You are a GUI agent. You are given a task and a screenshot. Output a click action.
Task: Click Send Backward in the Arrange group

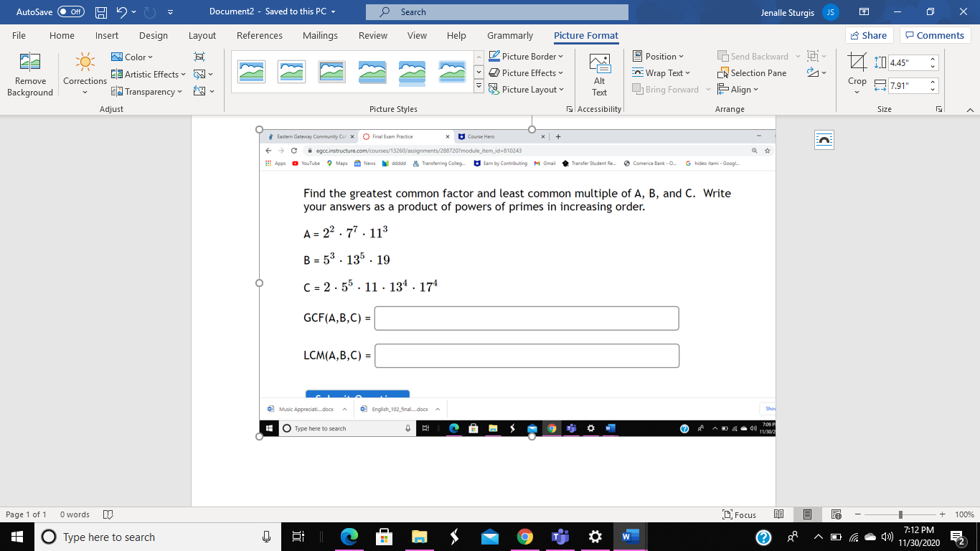[753, 56]
